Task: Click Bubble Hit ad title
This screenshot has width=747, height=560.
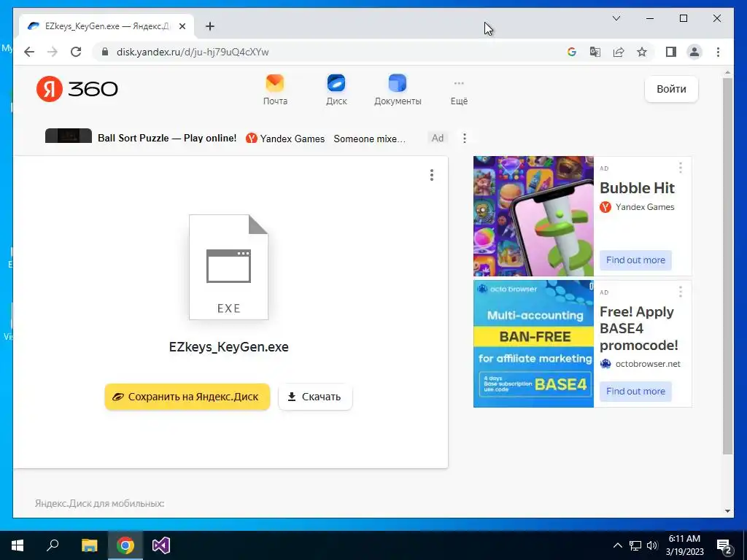Action: (637, 188)
